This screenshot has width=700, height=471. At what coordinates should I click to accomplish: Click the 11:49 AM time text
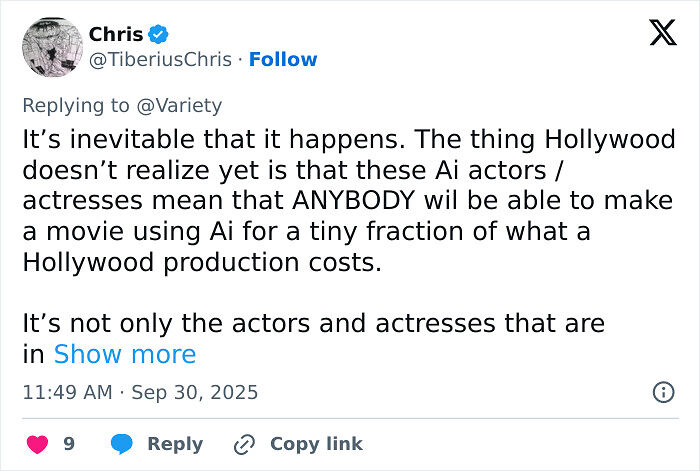pyautogui.click(x=67, y=392)
